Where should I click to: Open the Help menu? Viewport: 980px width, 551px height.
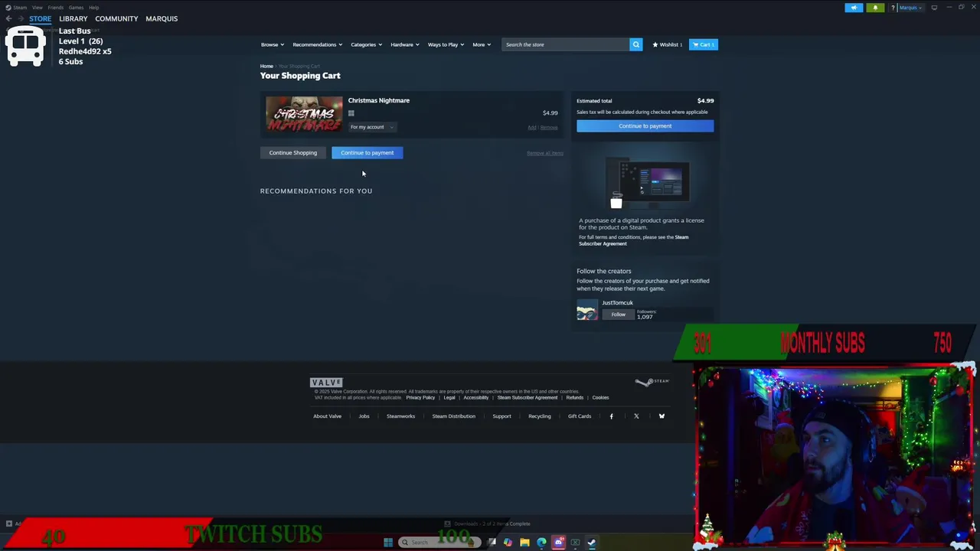click(x=93, y=8)
